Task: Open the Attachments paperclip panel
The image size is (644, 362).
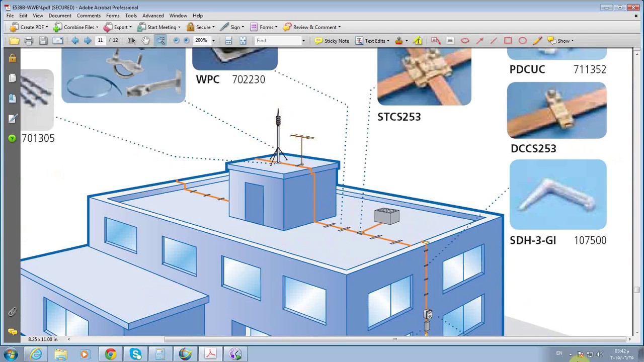Action: (12, 312)
